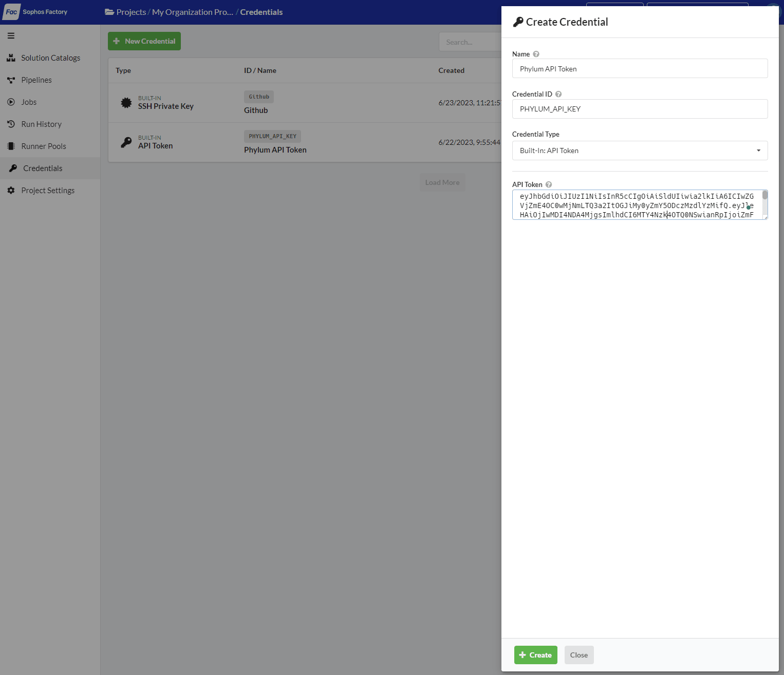
Task: Click the Name field help icon
Action: pos(536,54)
